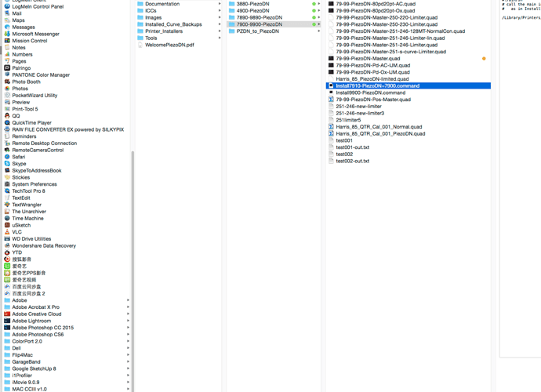541x392 pixels.
Task: Expand the GarageBand folder arrow
Action: [x=128, y=362]
